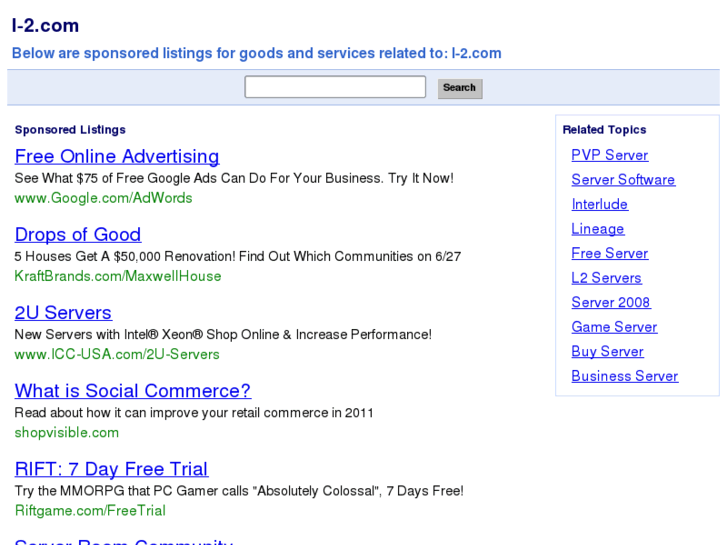Open www.Google.com/AdWords URL
The image size is (727, 545).
[x=103, y=198]
